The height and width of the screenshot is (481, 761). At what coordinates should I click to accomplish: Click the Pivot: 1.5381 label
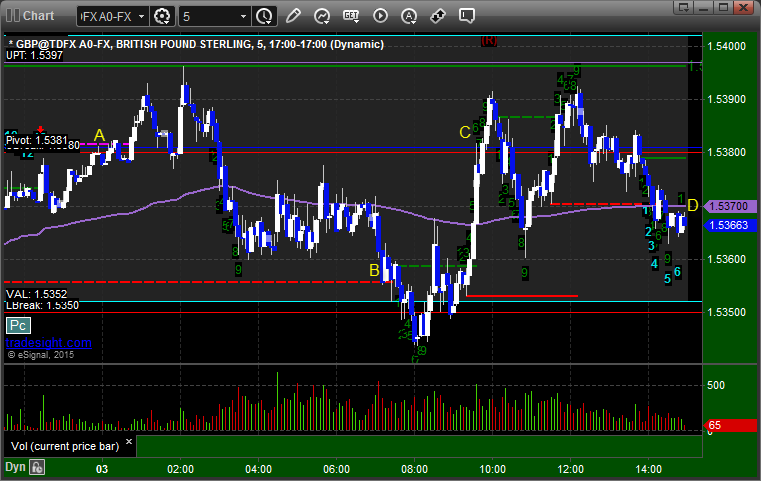coord(37,140)
